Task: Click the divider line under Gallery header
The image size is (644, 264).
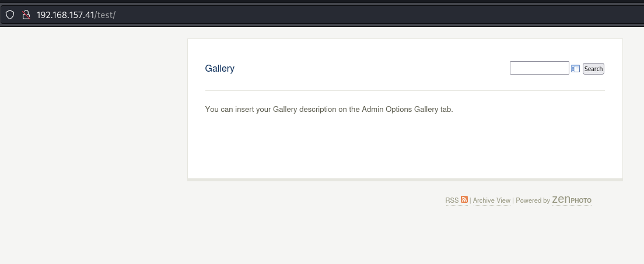Action: 405,90
